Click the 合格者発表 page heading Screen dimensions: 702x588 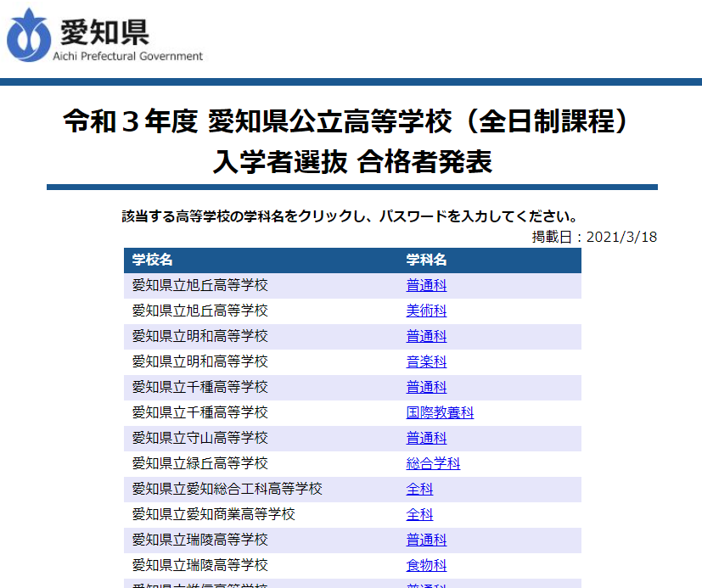351,160
